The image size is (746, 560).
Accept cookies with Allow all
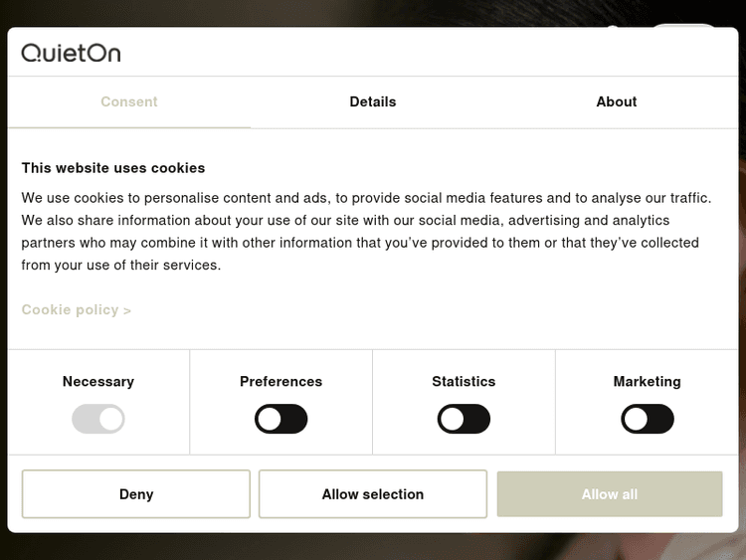point(610,494)
